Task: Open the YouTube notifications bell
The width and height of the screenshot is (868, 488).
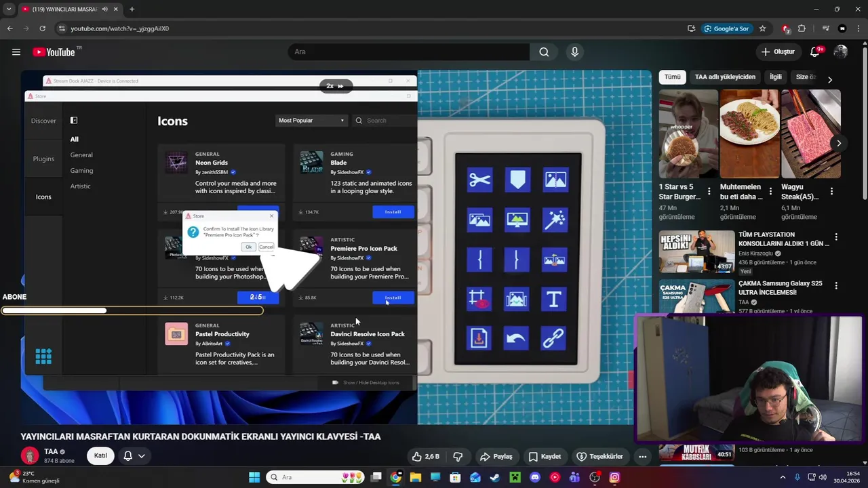Action: tap(816, 52)
